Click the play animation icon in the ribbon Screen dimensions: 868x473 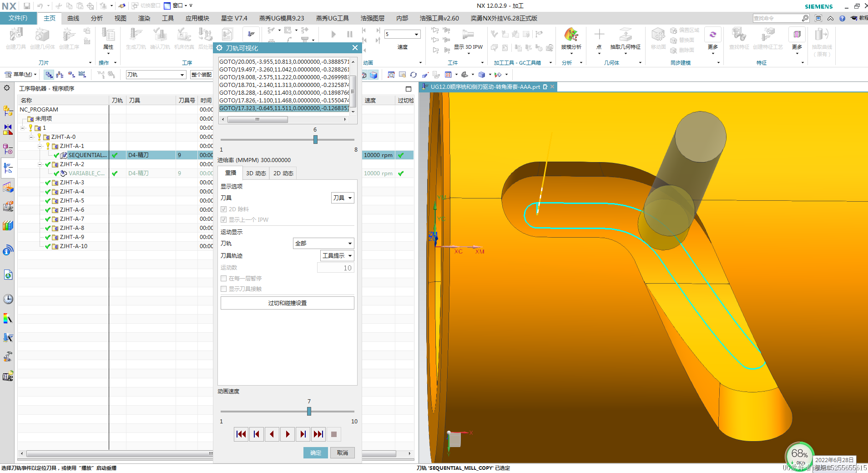point(333,34)
